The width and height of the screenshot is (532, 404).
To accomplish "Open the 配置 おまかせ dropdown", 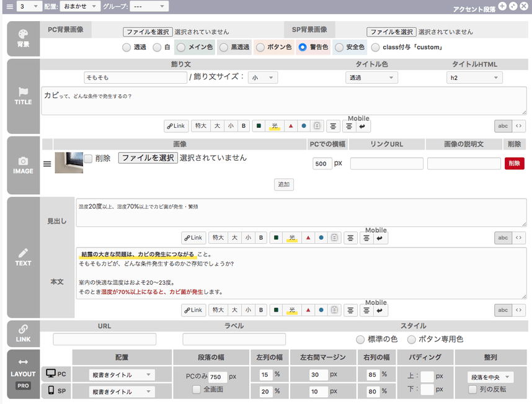I will pyautogui.click(x=82, y=6).
